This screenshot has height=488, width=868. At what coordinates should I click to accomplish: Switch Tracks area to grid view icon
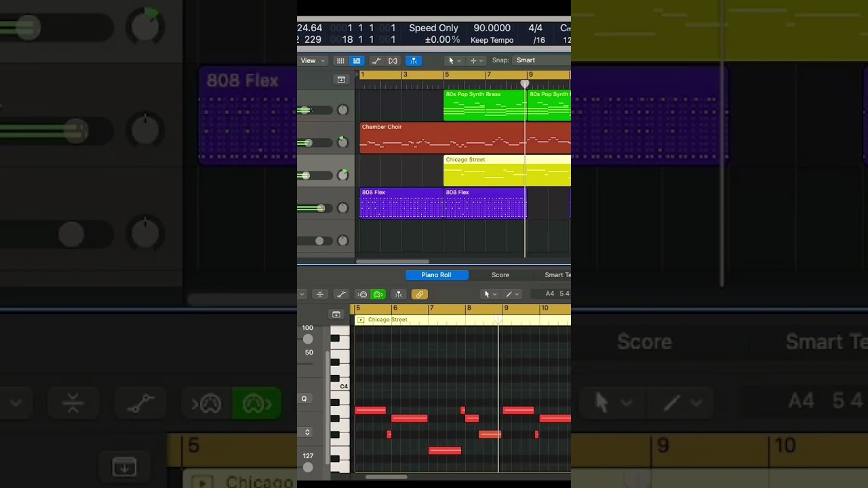(x=340, y=61)
